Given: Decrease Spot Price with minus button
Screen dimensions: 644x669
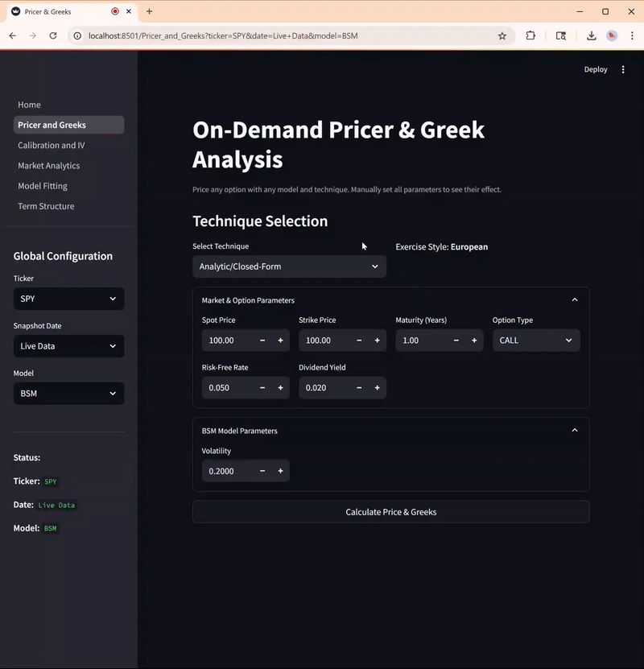Looking at the screenshot, I should tap(262, 341).
